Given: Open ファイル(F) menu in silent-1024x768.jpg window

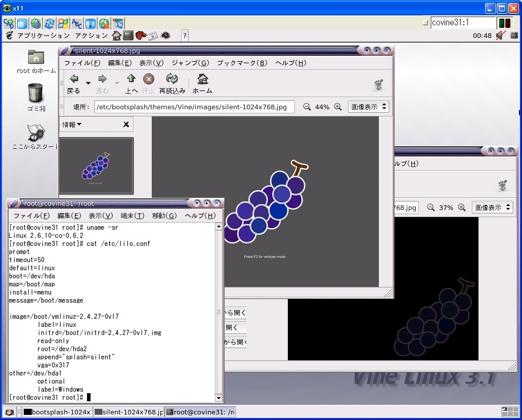Looking at the screenshot, I should (x=82, y=63).
